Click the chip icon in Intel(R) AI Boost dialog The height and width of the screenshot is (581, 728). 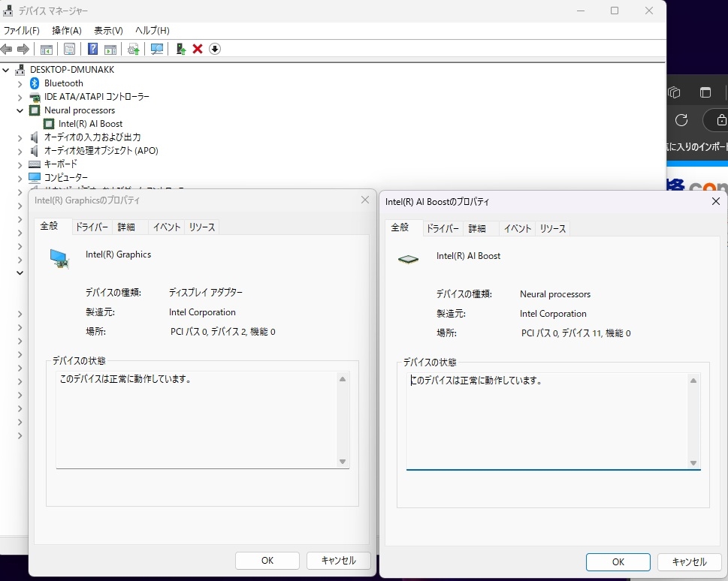click(409, 260)
